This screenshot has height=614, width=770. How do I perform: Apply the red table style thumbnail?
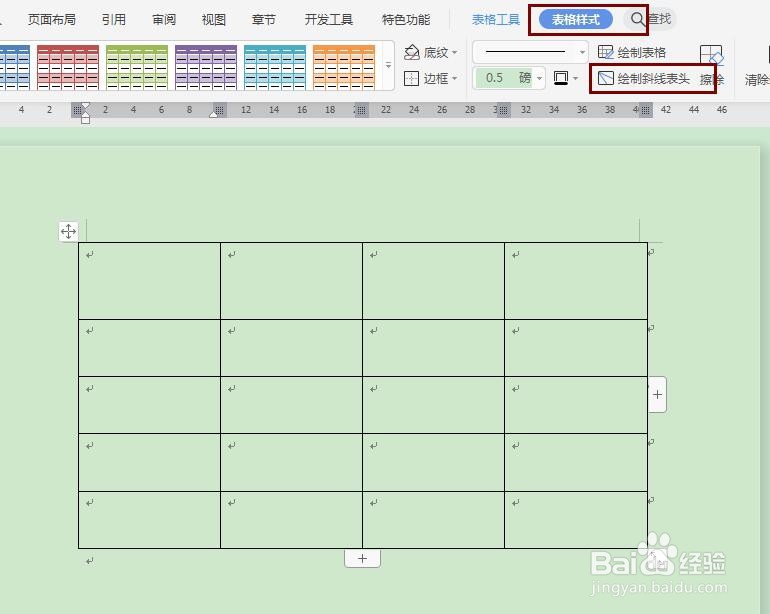[68, 67]
